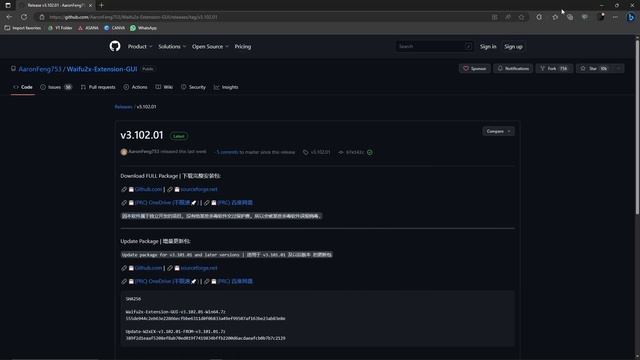Click the '5 commits' link
This screenshot has height=360, width=640.
coord(227,152)
